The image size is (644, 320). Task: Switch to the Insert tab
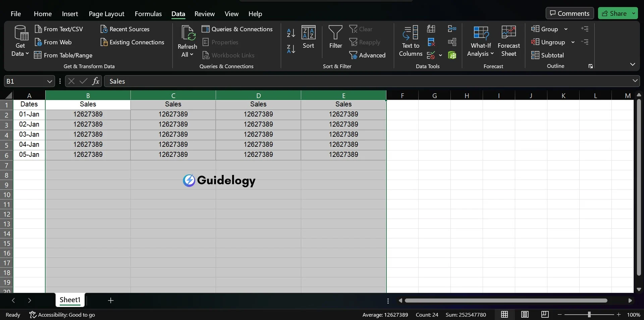pyautogui.click(x=70, y=14)
